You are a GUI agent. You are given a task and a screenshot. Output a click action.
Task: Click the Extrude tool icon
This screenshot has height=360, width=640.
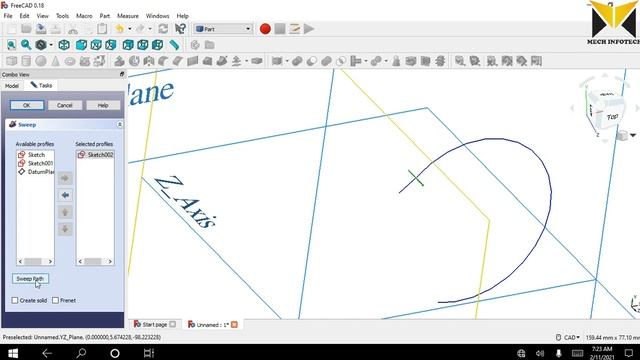[x=119, y=61]
